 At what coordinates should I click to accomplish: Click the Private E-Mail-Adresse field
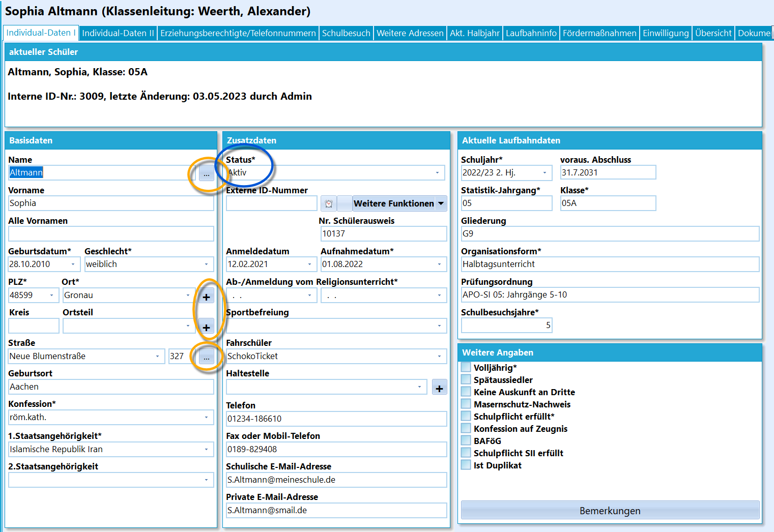336,511
